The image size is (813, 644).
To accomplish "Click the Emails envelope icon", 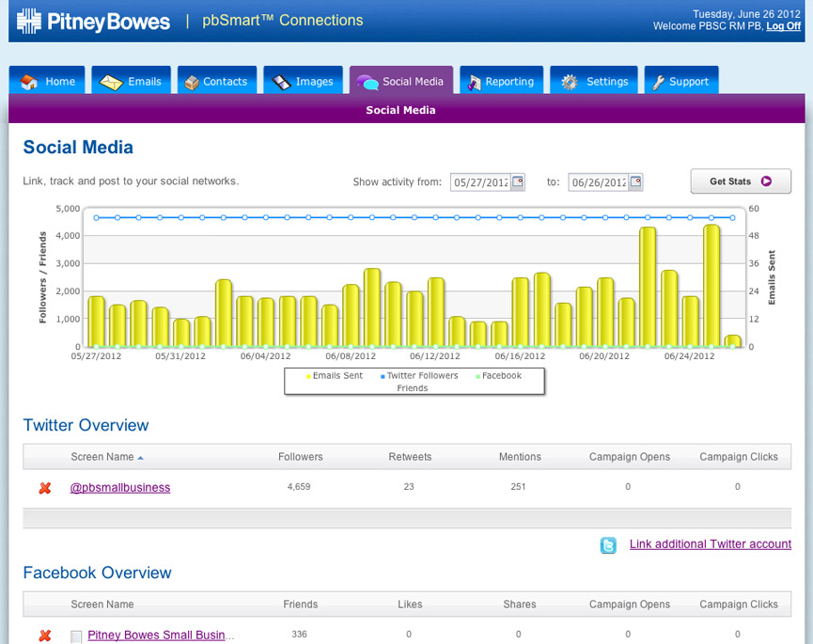I will coord(111,82).
